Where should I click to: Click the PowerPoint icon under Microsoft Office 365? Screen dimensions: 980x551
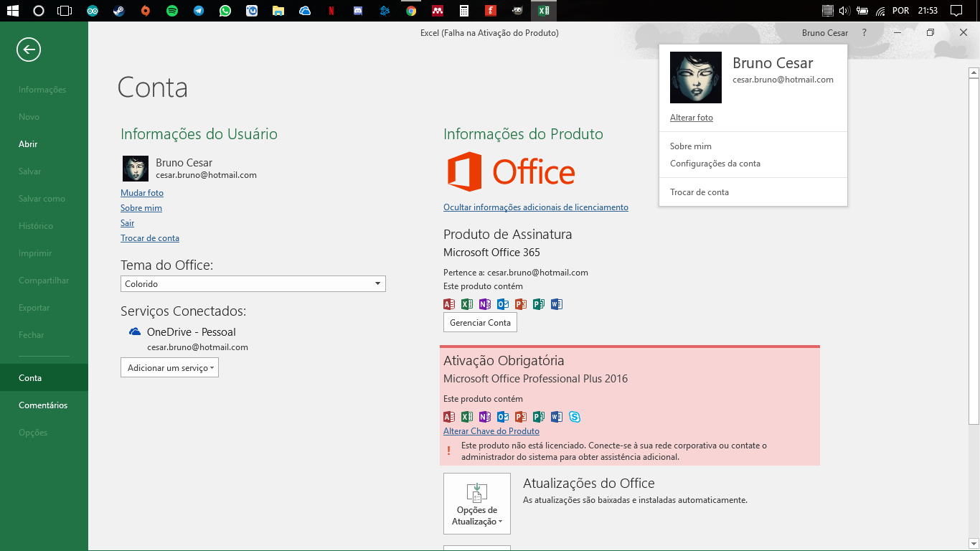point(521,304)
